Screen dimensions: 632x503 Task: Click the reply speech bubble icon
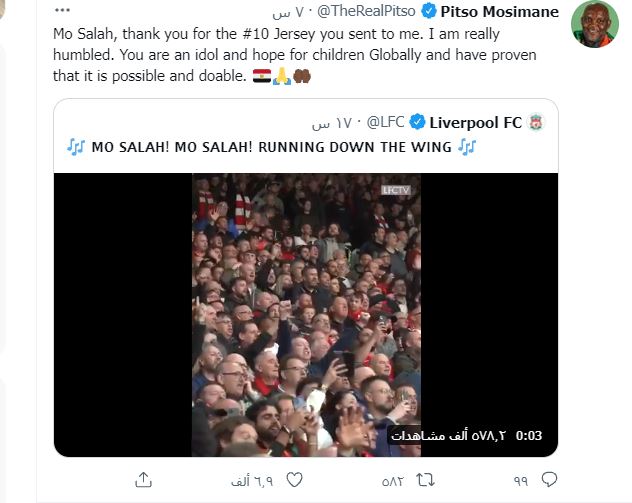[x=549, y=480]
